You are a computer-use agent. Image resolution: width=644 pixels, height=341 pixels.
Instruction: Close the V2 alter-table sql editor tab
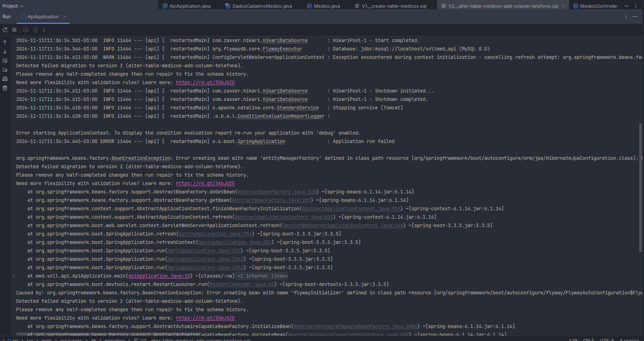click(563, 6)
